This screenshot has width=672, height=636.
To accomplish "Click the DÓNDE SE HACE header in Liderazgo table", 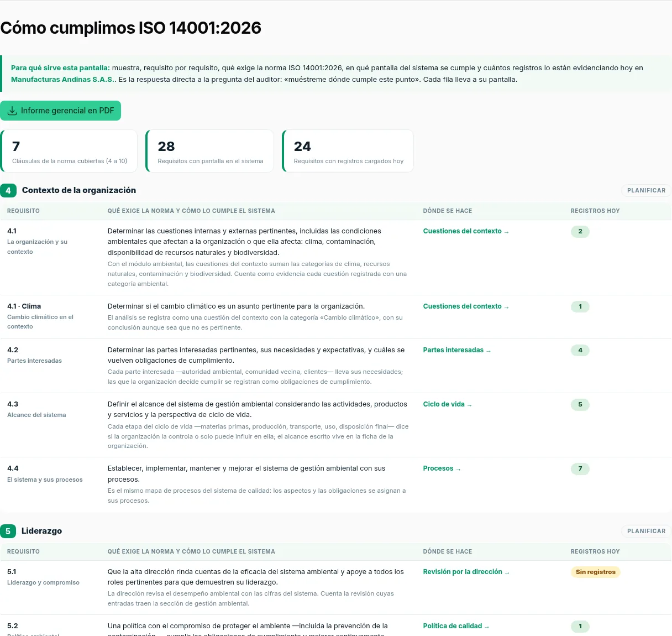I will [x=448, y=551].
